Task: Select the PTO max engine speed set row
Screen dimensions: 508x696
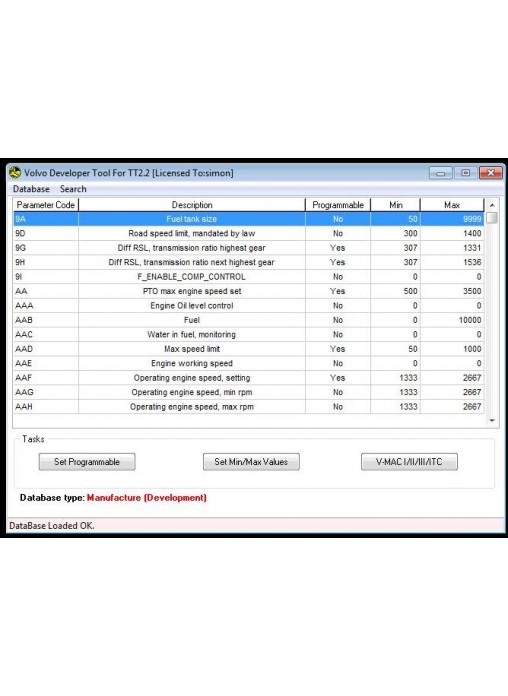Action: pos(249,291)
